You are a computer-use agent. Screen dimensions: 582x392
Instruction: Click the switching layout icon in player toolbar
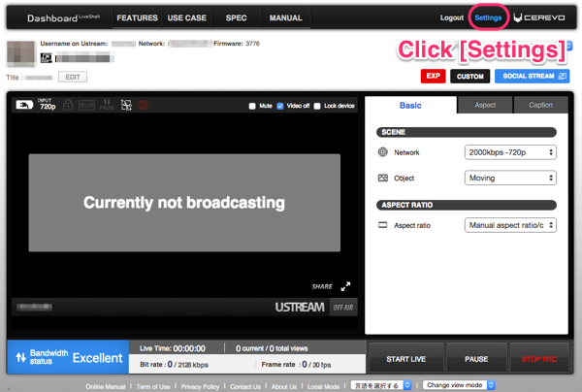[126, 105]
